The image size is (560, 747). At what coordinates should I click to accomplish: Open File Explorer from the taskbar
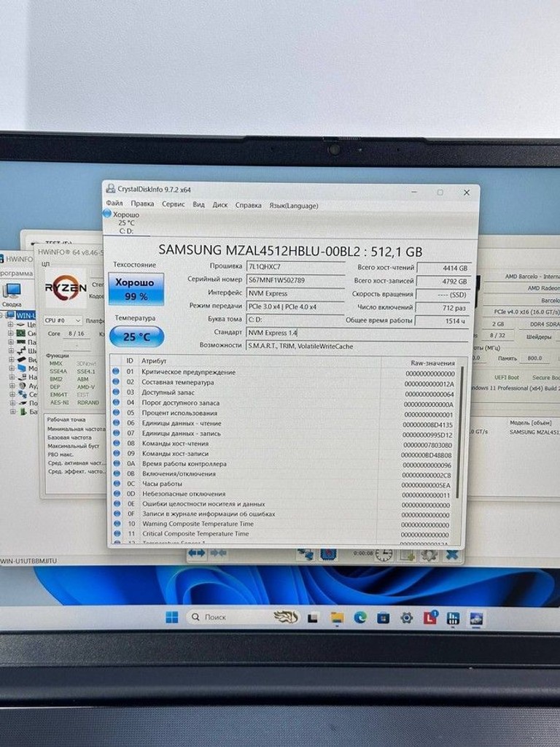pos(337,619)
